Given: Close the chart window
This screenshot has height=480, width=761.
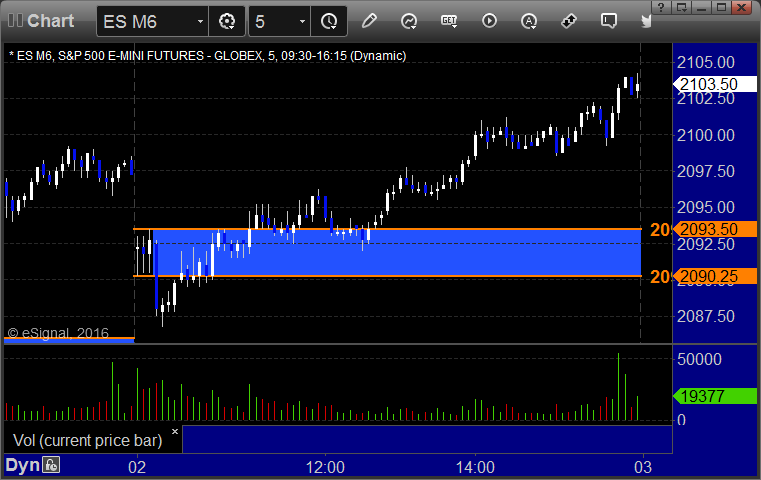Looking at the screenshot, I should click(x=742, y=7).
